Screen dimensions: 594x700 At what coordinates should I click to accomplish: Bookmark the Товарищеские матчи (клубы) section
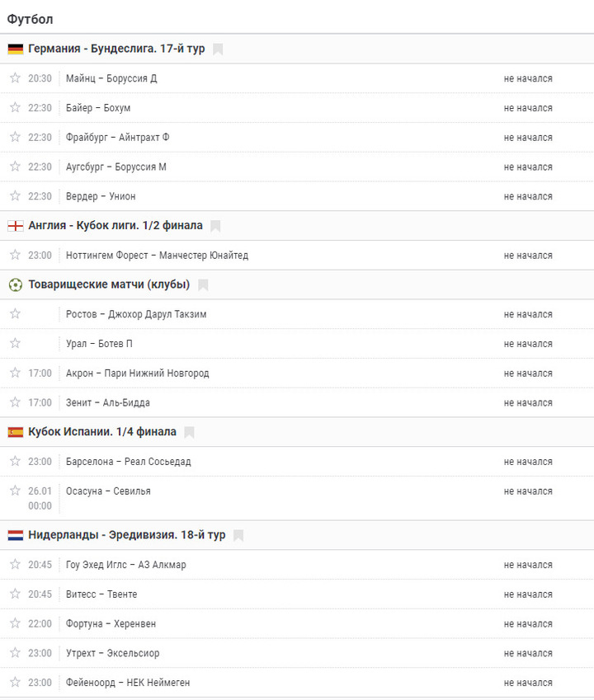click(203, 284)
